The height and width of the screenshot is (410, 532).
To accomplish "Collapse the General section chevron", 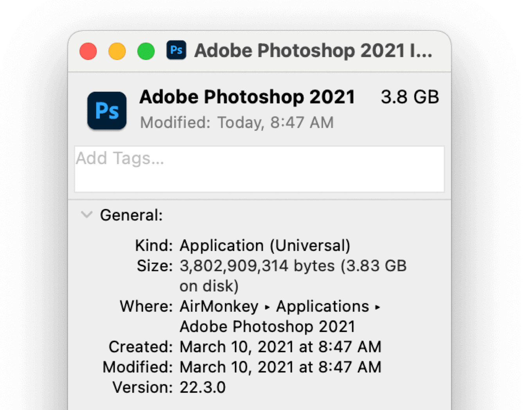I will tap(86, 215).
